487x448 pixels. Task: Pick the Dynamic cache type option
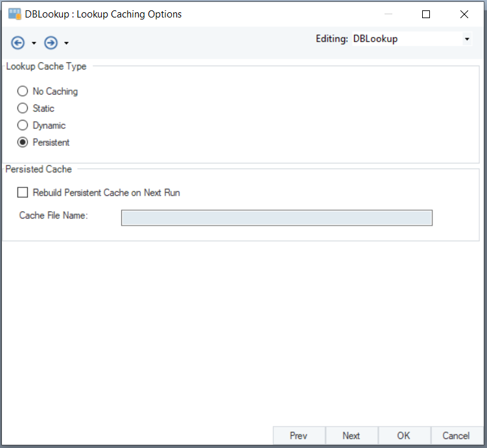tap(23, 125)
